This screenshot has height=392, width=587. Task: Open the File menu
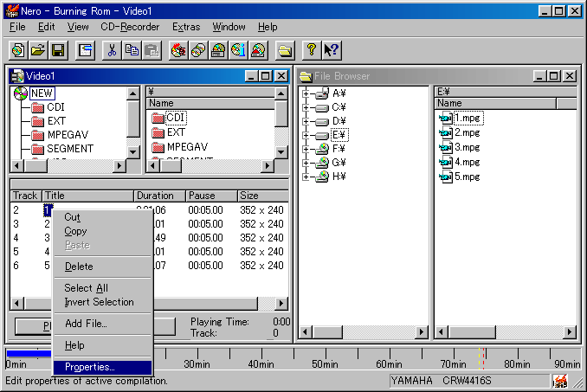point(17,27)
